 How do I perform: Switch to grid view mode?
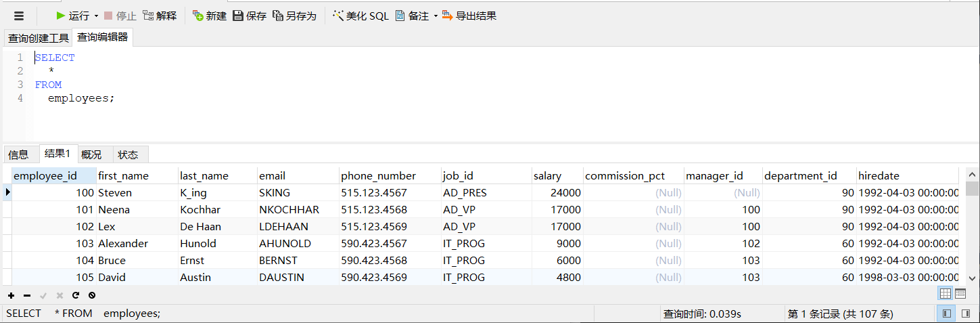click(x=945, y=293)
